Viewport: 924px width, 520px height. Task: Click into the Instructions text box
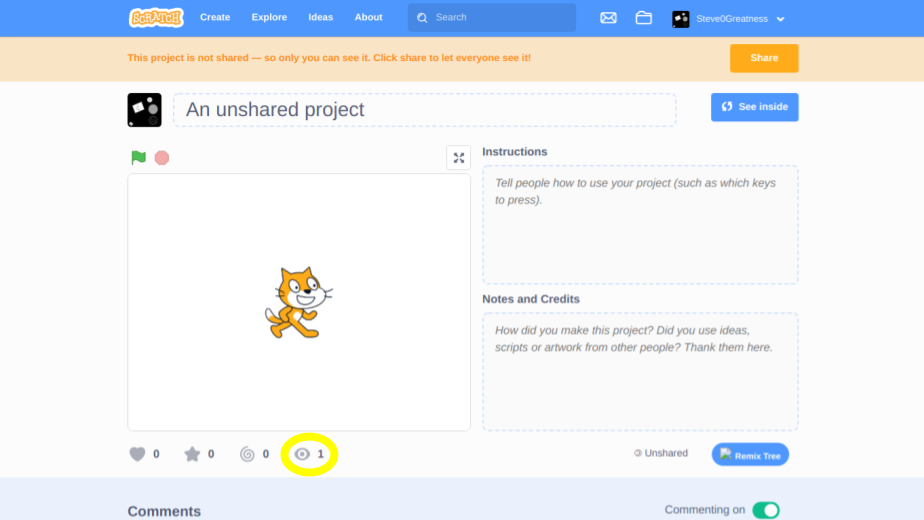(x=640, y=224)
